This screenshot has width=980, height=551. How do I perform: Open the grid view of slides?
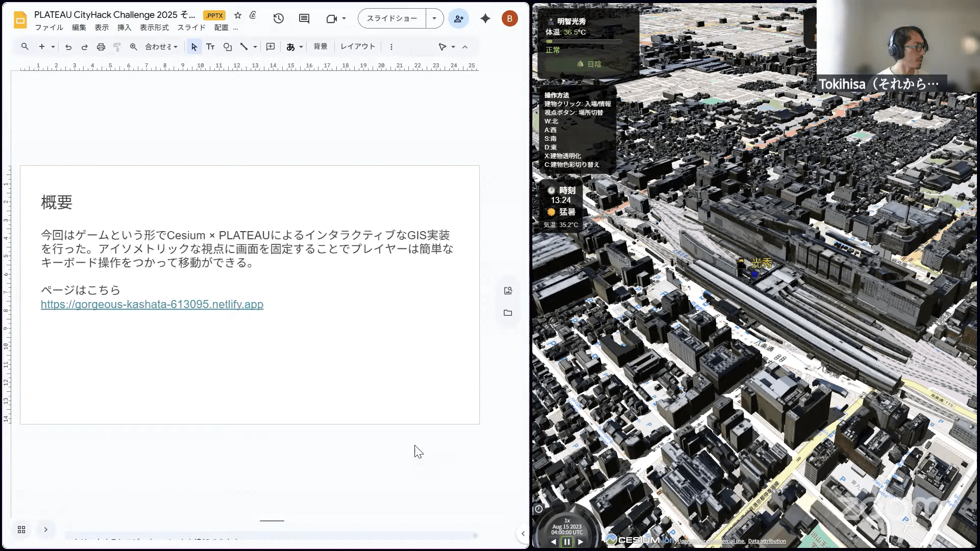(21, 530)
